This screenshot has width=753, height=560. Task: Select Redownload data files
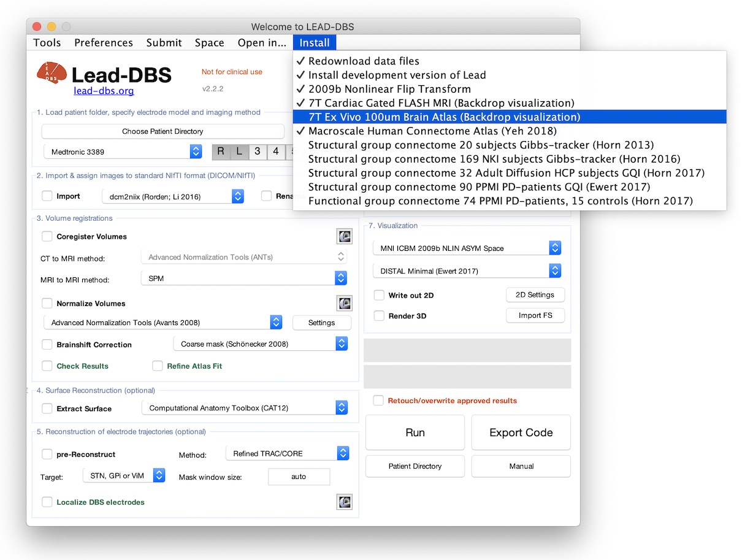(x=510, y=61)
